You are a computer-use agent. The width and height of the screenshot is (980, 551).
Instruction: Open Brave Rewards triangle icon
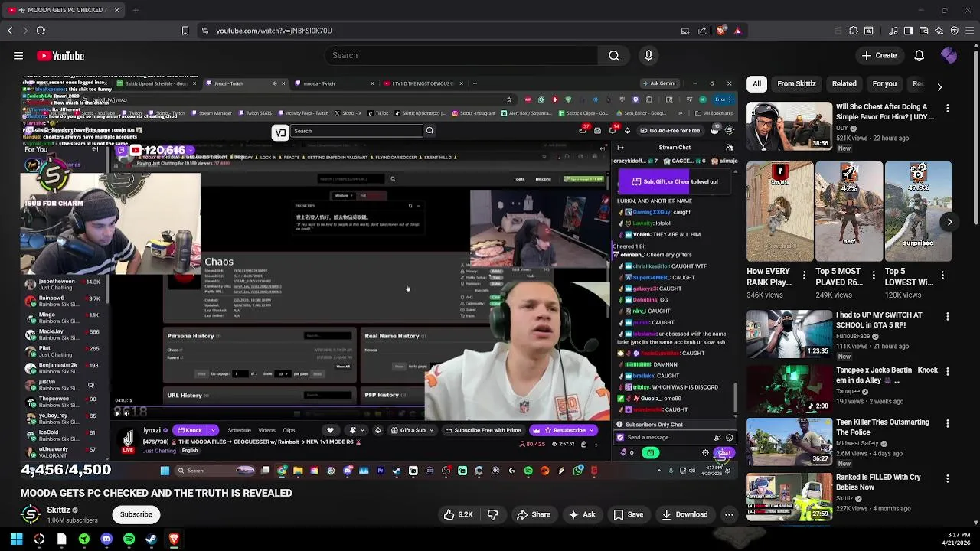tap(738, 31)
